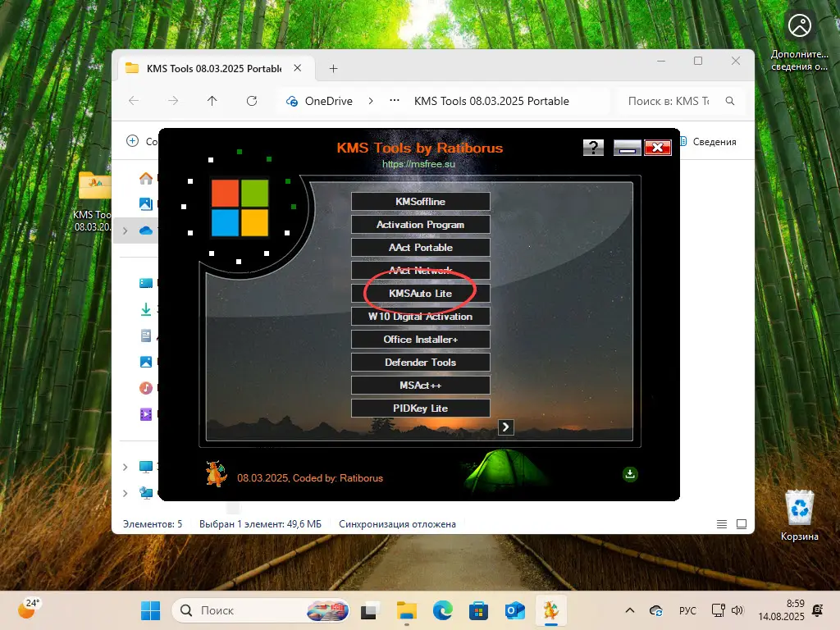Screen dimensions: 840x630
Task: Open a new Explorer tab with plus
Action: [333, 69]
